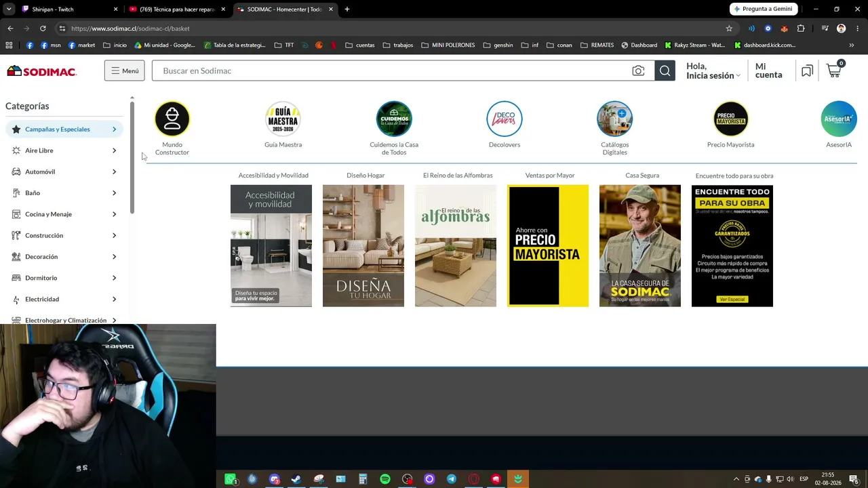Open the Rakyz Stream bookmark
This screenshot has width=868, height=488.
(x=694, y=45)
